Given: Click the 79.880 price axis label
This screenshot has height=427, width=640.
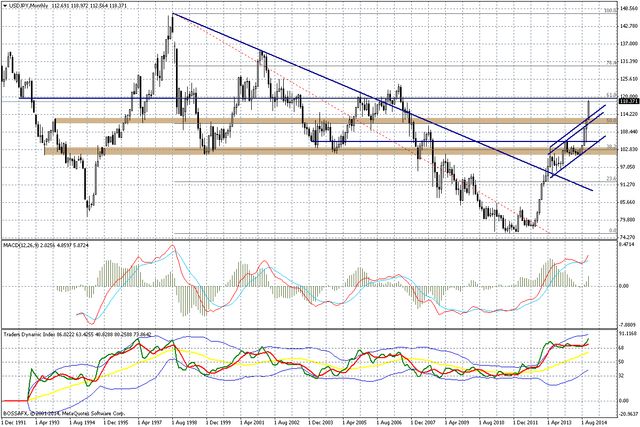Looking at the screenshot, I should click(x=629, y=220).
